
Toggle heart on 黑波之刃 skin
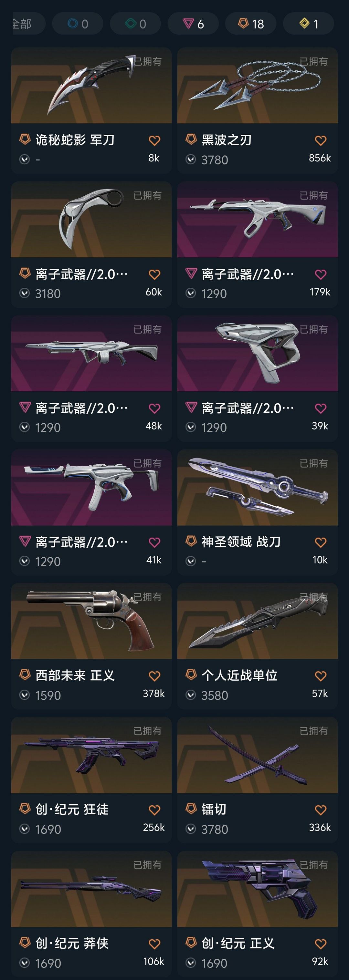[x=321, y=141]
